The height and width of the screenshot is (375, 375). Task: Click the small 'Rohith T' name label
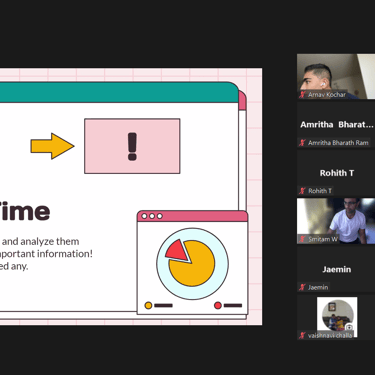tap(320, 191)
